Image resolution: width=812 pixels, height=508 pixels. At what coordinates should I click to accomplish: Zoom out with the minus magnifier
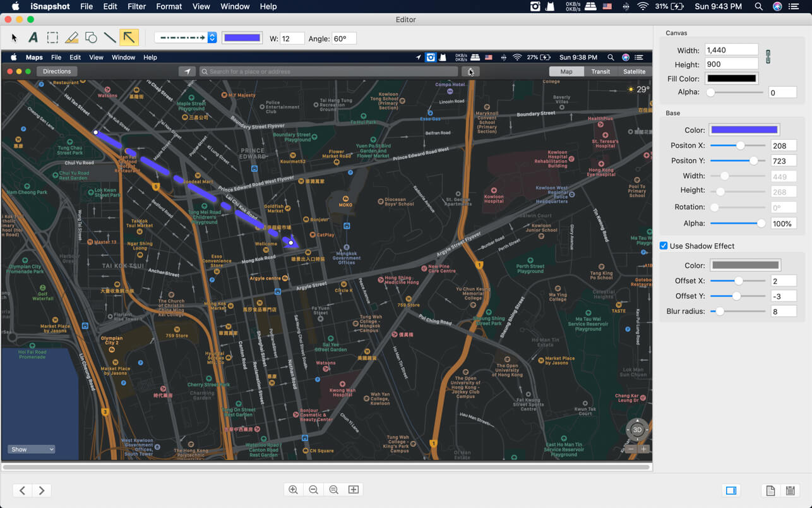pos(313,490)
